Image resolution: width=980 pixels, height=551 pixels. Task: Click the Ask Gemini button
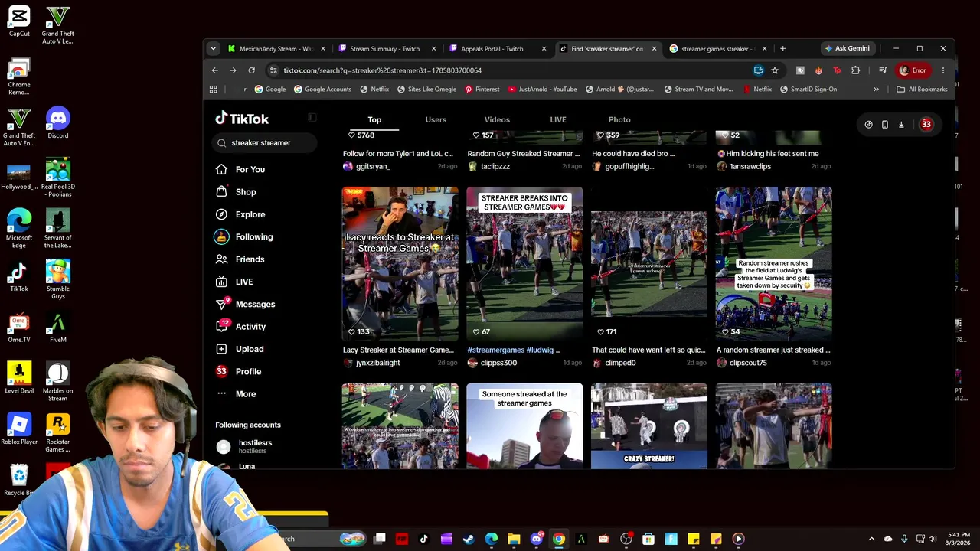847,49
